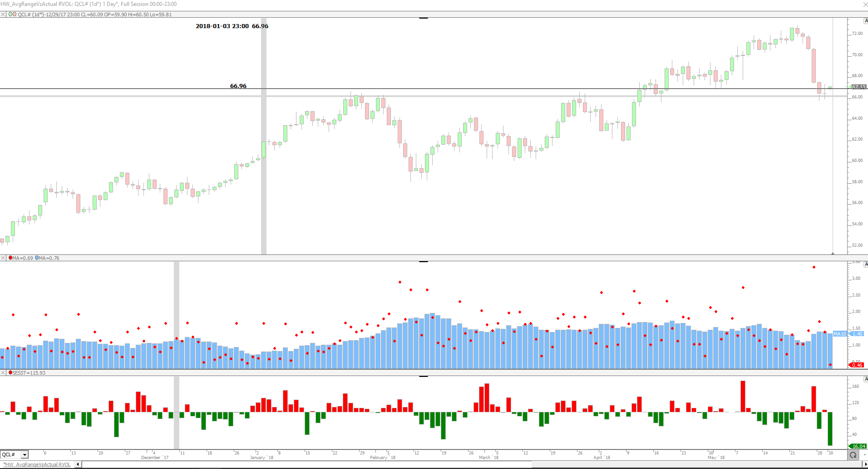Click the refresh chart icon
Image resolution: width=868 pixels, height=469 pixels.
point(853,455)
